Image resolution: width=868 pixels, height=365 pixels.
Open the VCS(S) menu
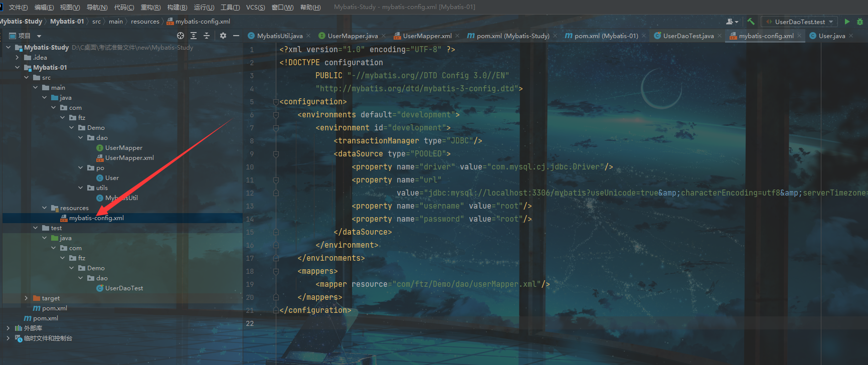(256, 7)
